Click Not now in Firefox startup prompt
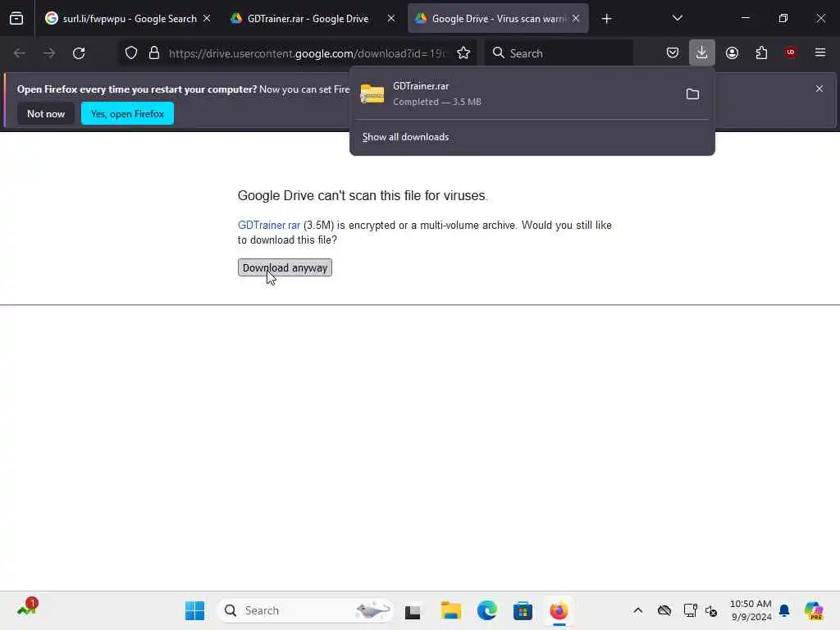The image size is (840, 630). pos(46,113)
